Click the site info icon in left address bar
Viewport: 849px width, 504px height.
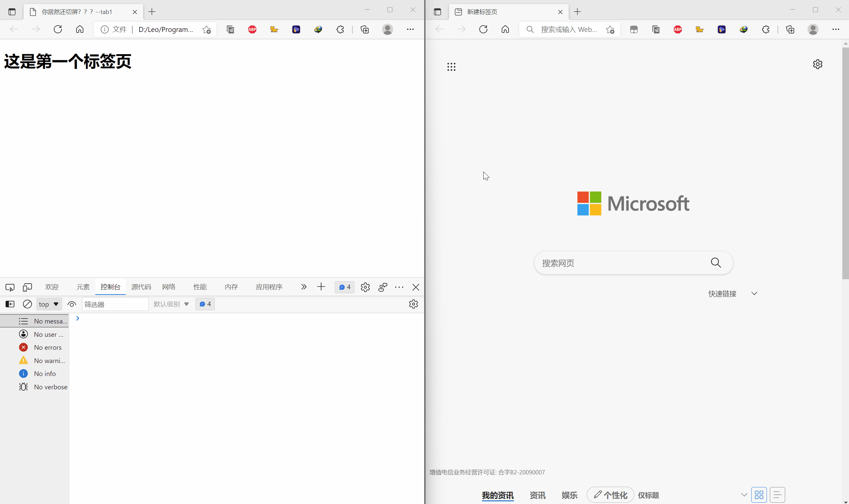point(105,30)
